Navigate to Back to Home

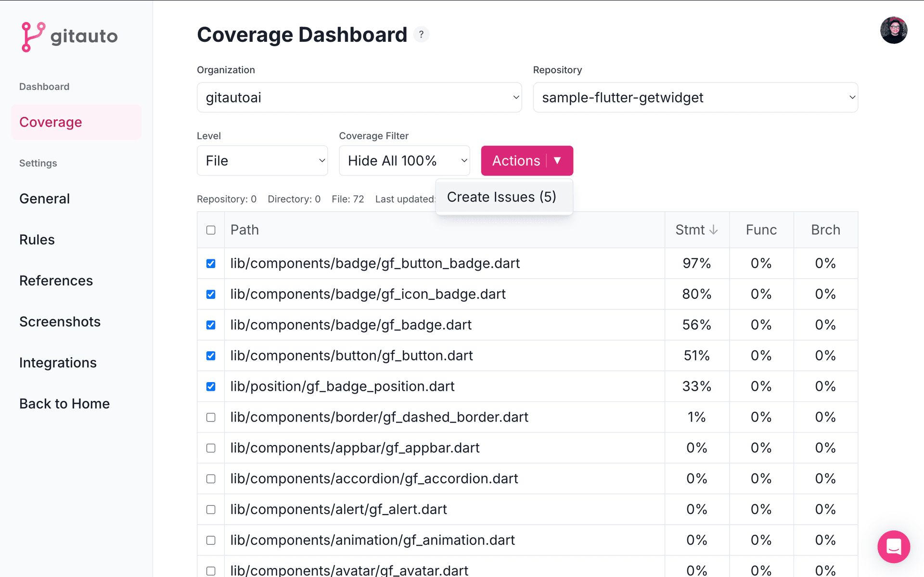[x=64, y=404]
